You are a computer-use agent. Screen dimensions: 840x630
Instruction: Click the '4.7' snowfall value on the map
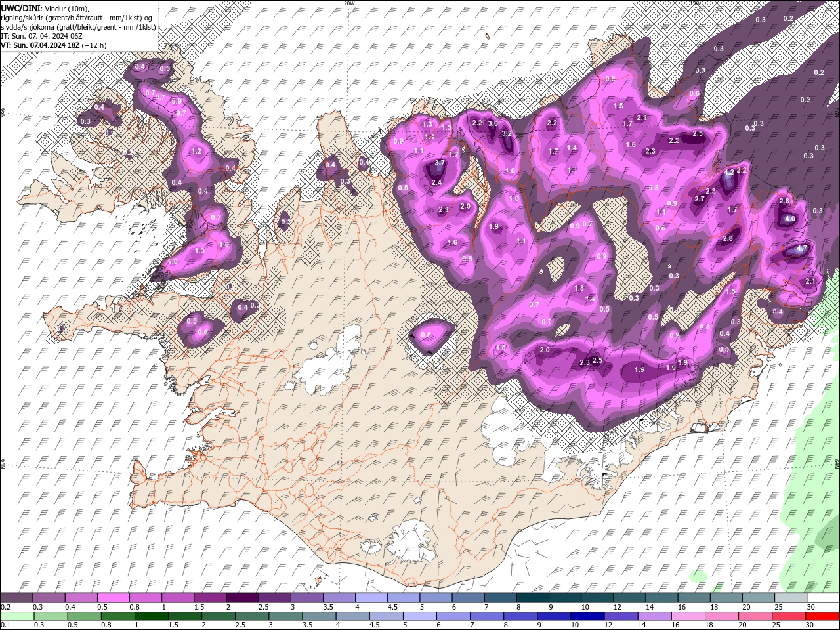(x=801, y=249)
